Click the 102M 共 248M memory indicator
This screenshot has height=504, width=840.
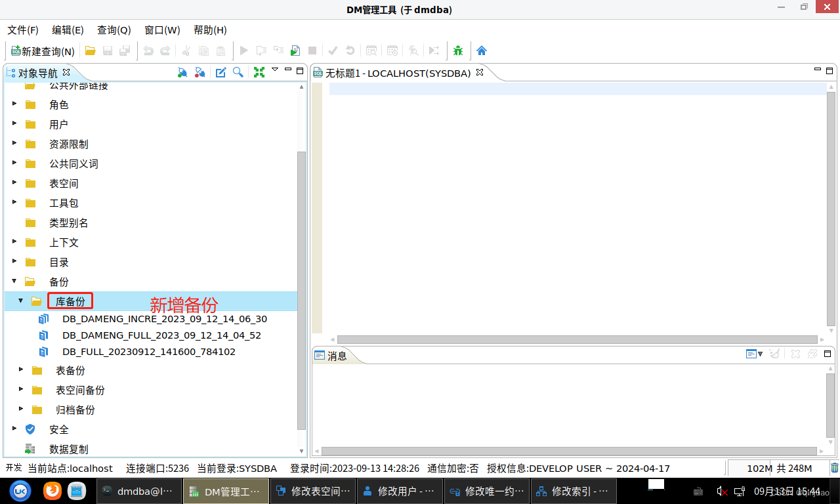779,469
